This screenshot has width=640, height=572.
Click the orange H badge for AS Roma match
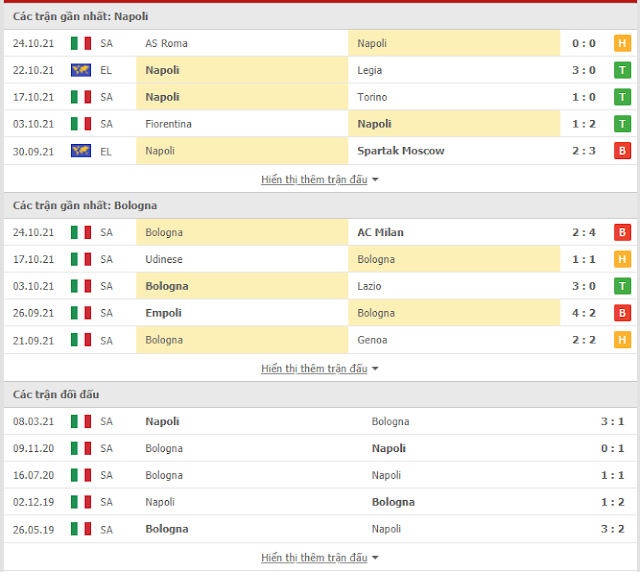622,43
